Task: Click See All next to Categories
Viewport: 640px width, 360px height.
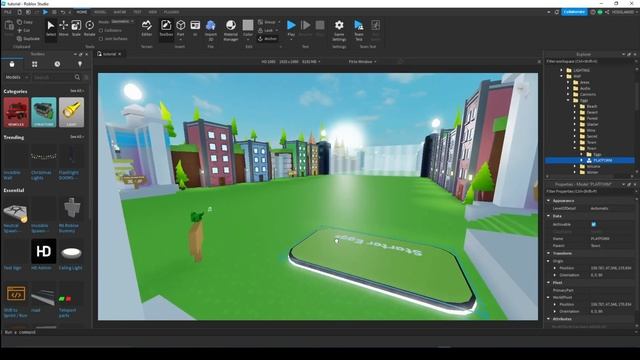Action: coord(76,91)
